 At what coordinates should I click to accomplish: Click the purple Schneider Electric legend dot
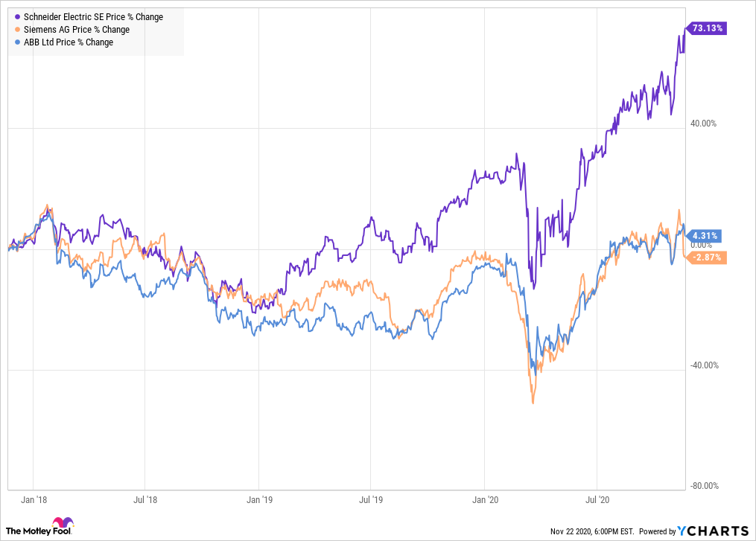click(18, 17)
